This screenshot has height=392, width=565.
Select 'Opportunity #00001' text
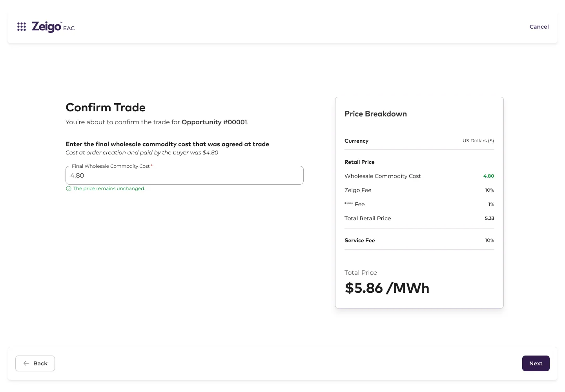tap(214, 122)
